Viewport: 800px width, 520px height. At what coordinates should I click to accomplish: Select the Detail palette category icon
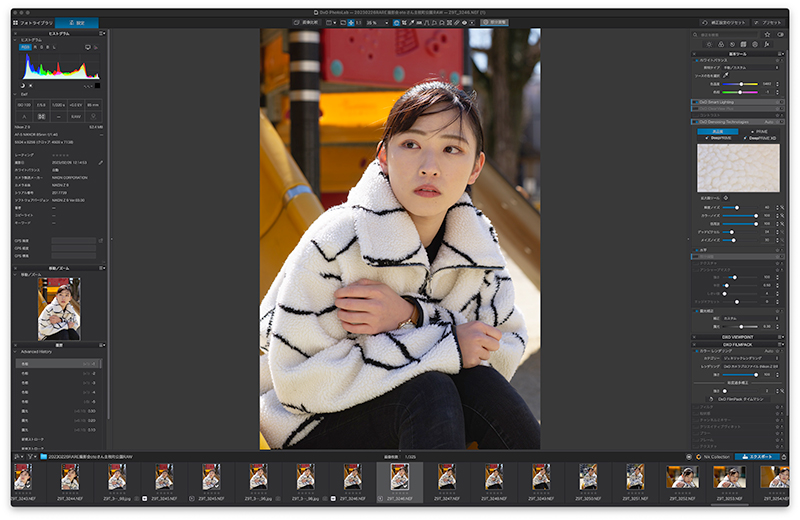(733, 44)
